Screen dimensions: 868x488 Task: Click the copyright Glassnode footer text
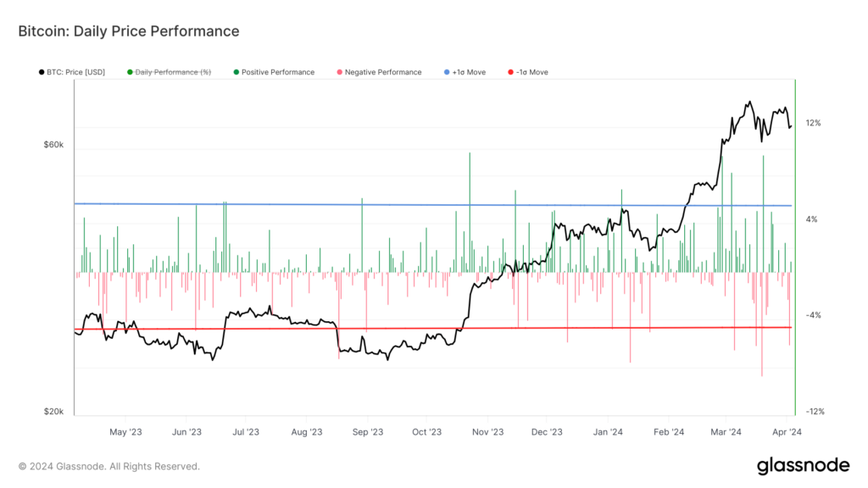coord(108,466)
